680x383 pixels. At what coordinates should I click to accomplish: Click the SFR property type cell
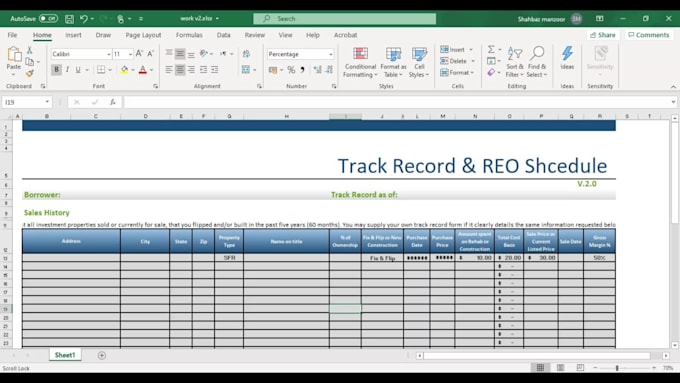coord(229,258)
